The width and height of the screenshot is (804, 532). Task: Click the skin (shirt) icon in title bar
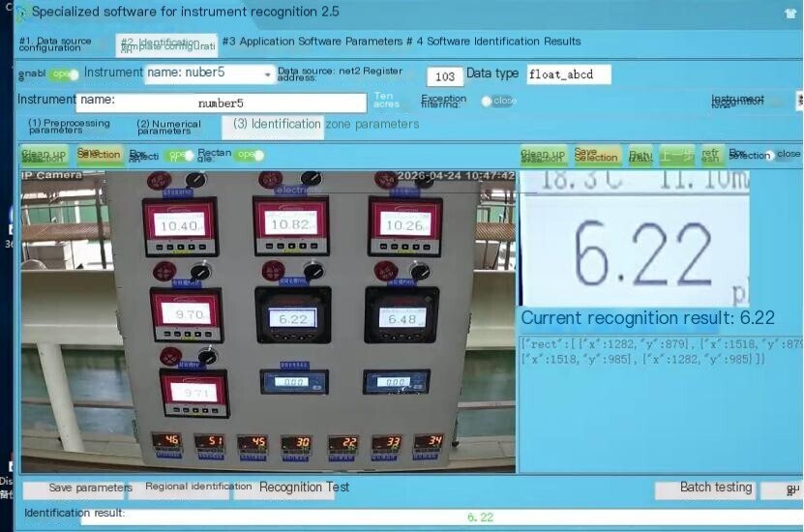[x=790, y=14]
